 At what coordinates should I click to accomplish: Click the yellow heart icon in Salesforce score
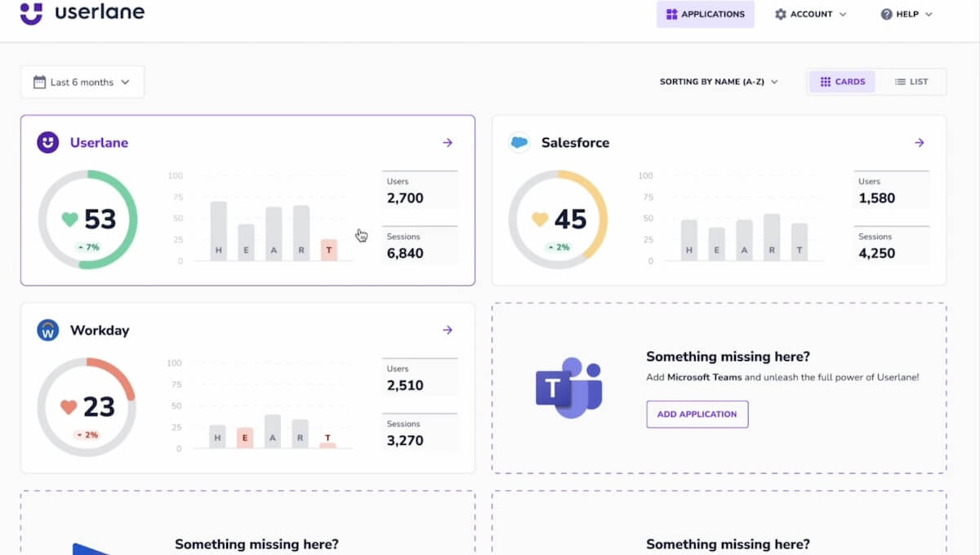tap(540, 220)
